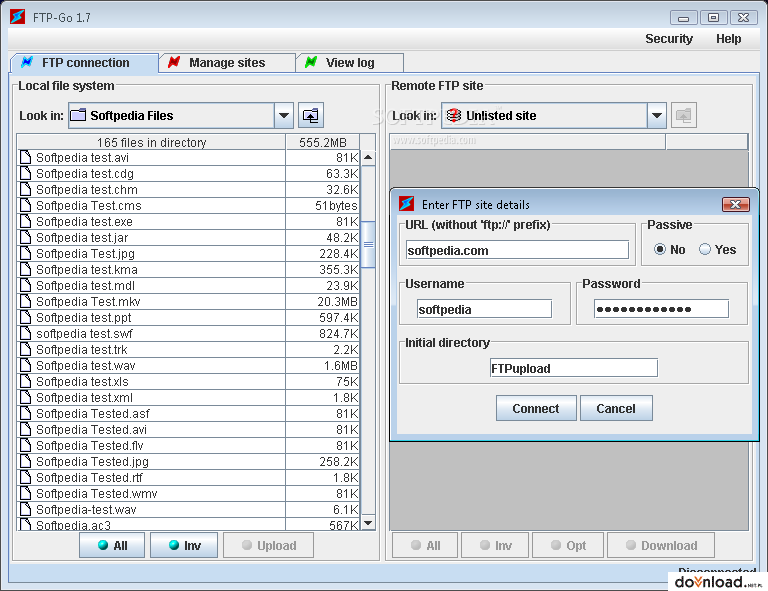Click the file list scroll up arrow

368,158
